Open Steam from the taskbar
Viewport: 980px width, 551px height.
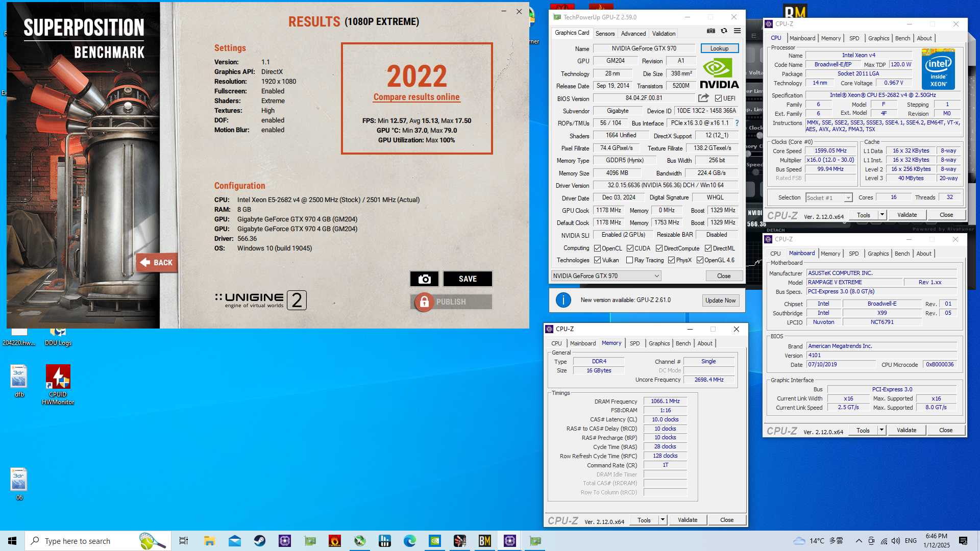click(260, 541)
